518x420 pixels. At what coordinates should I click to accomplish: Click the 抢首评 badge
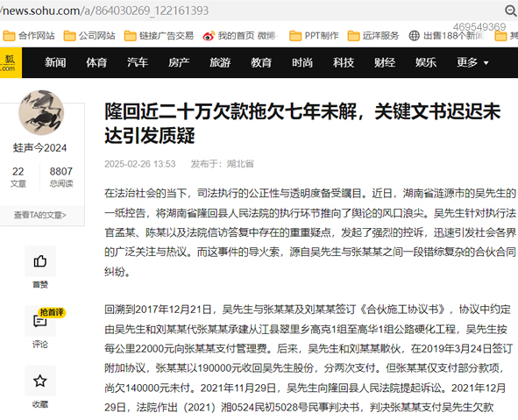click(x=52, y=312)
